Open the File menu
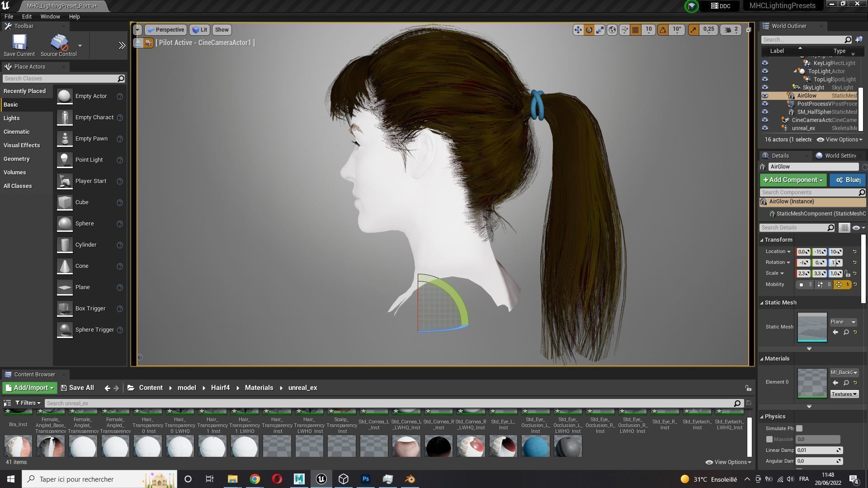This screenshot has height=488, width=868. 9,17
